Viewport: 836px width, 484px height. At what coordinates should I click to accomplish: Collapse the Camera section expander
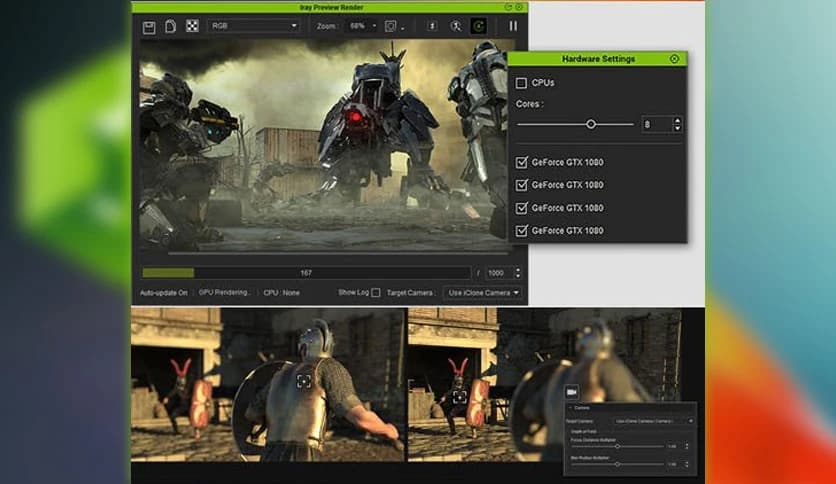[569, 408]
